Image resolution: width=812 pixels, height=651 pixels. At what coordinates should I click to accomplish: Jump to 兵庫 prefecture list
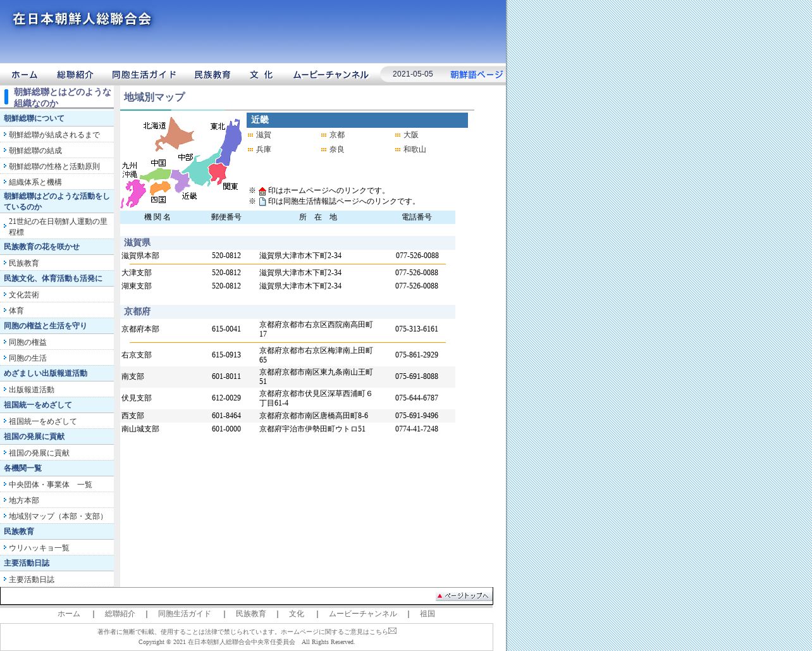click(x=264, y=149)
